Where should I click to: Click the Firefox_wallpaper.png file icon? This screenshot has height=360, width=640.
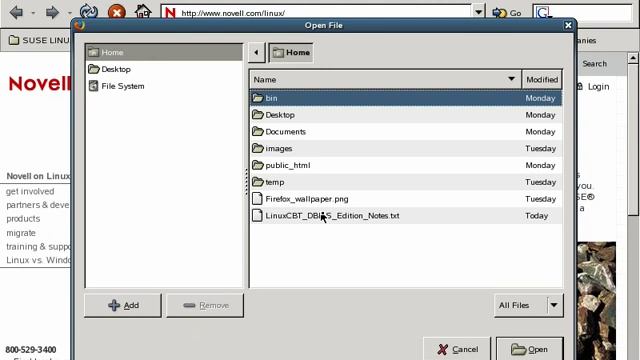coord(257,198)
